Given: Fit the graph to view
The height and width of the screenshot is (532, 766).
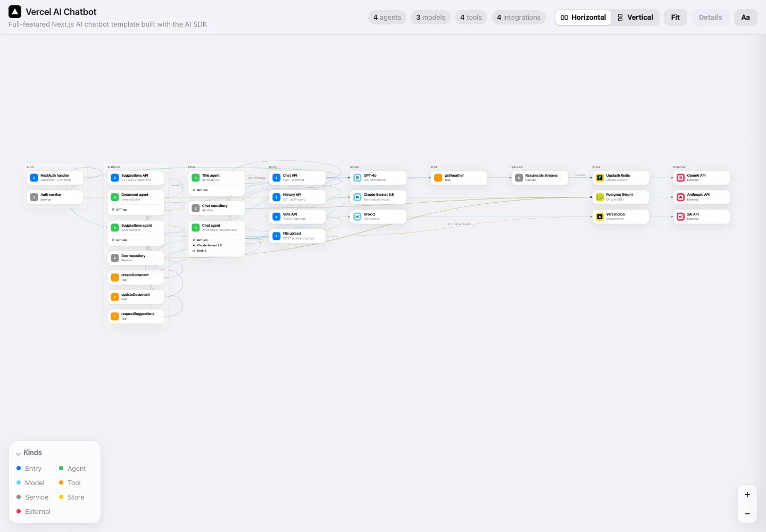Looking at the screenshot, I should pos(676,18).
